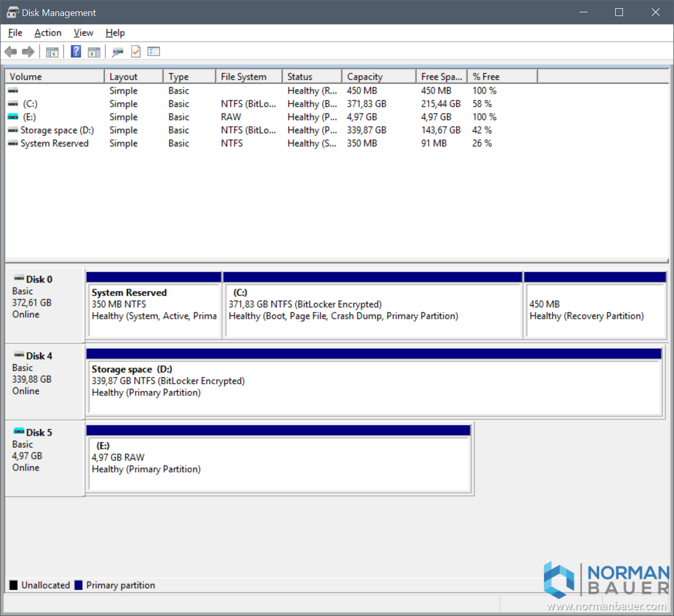The width and height of the screenshot is (674, 616).
Task: Expand the View menu
Action: (83, 33)
